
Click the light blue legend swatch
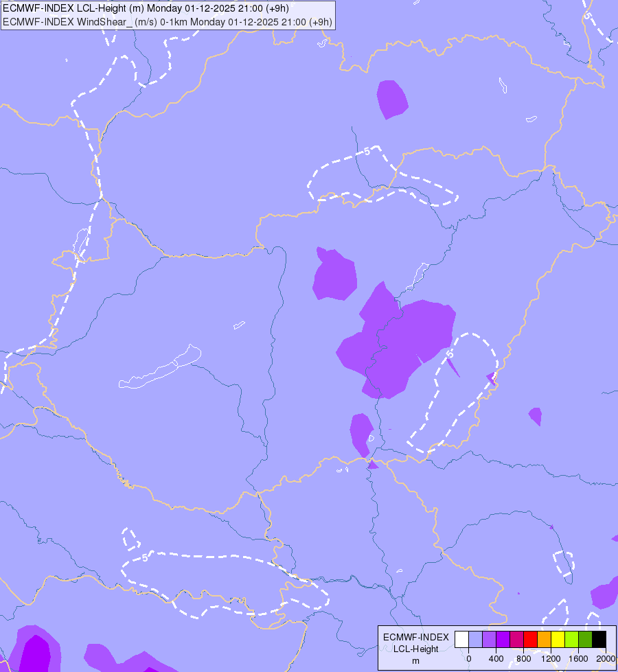pyautogui.click(x=475, y=639)
